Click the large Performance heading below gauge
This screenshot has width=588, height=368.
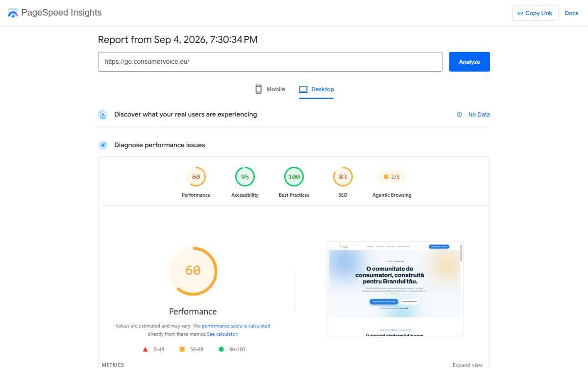pos(193,312)
